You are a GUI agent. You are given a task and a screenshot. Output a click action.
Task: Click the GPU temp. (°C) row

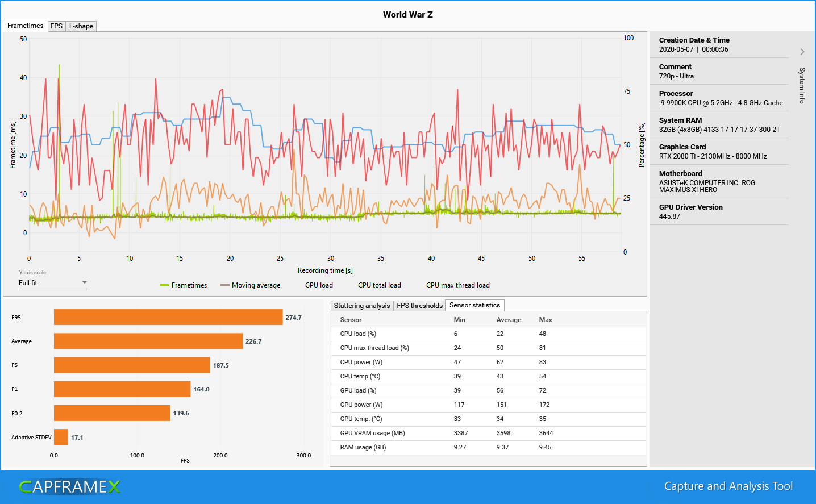coord(488,419)
